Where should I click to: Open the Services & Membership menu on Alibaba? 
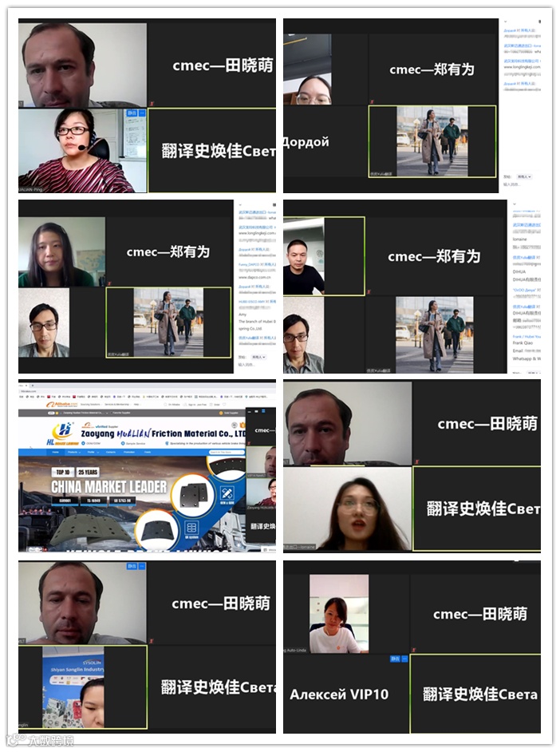click(x=117, y=404)
